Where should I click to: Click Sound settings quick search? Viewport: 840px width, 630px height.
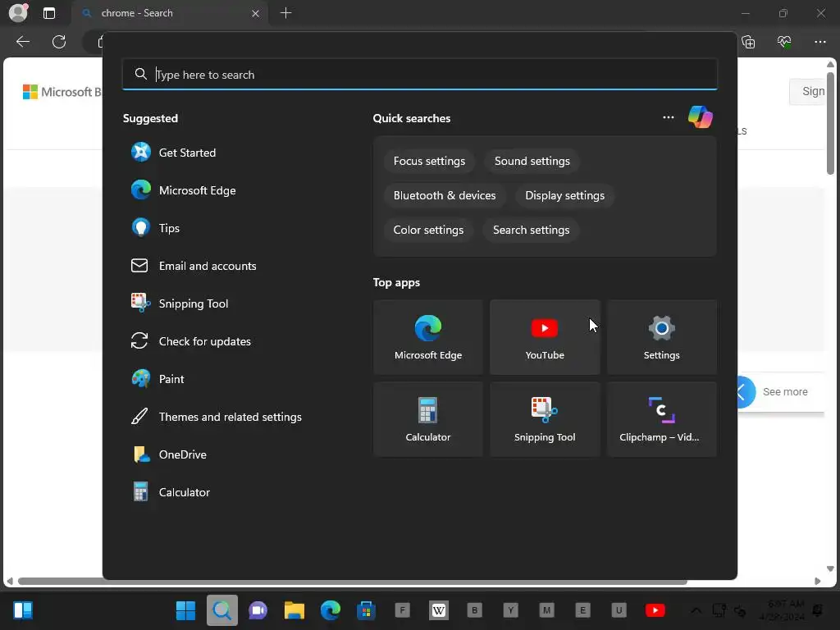[x=532, y=162]
